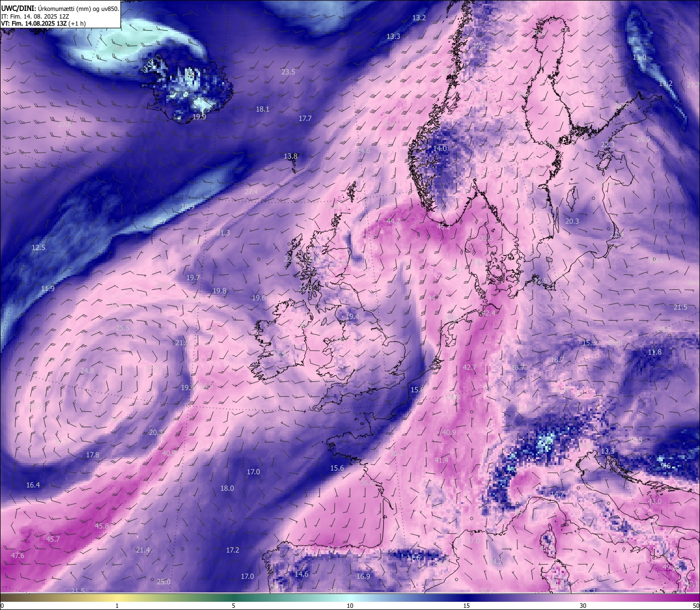This screenshot has height=610, width=700.
Task: Click the 10 label on the color scale
Action: coord(350,606)
